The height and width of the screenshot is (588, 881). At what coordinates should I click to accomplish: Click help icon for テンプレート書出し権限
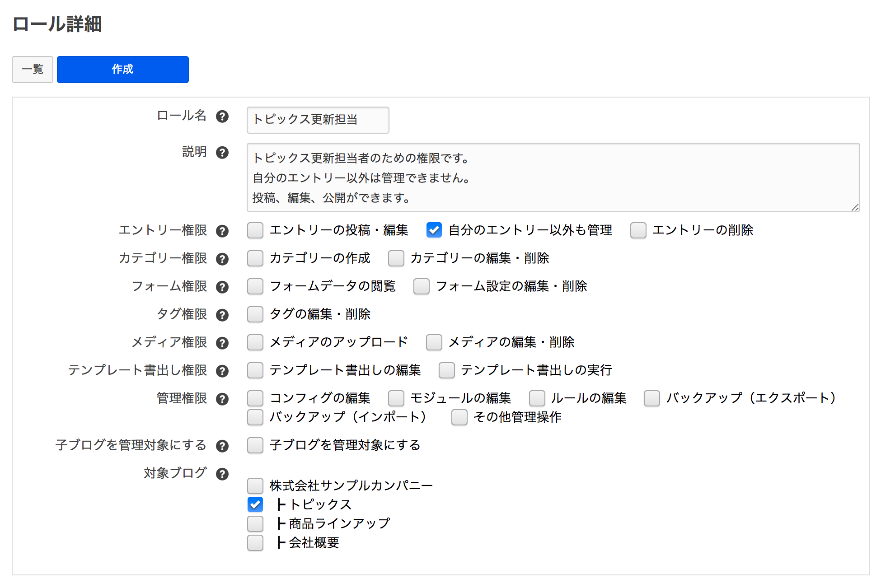coord(222,371)
